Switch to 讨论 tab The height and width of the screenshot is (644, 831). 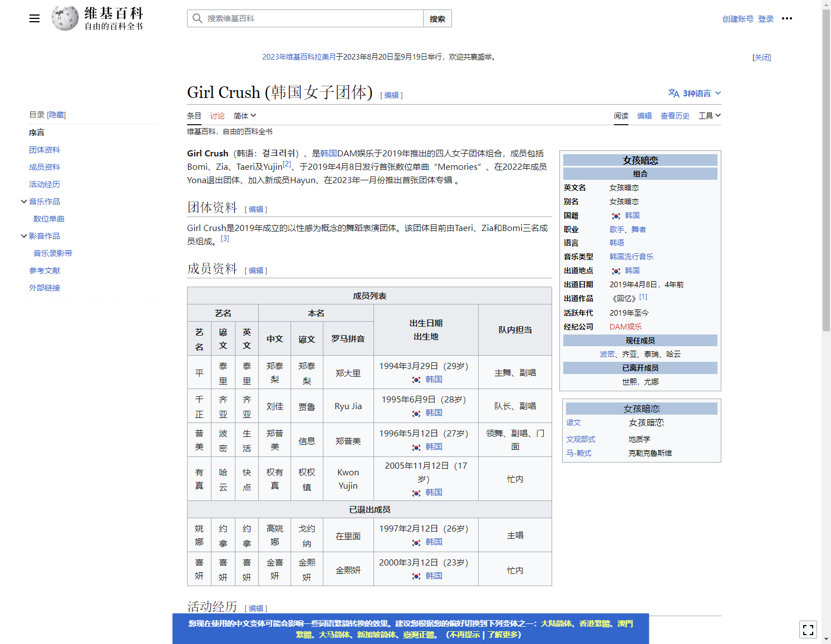[x=218, y=116]
